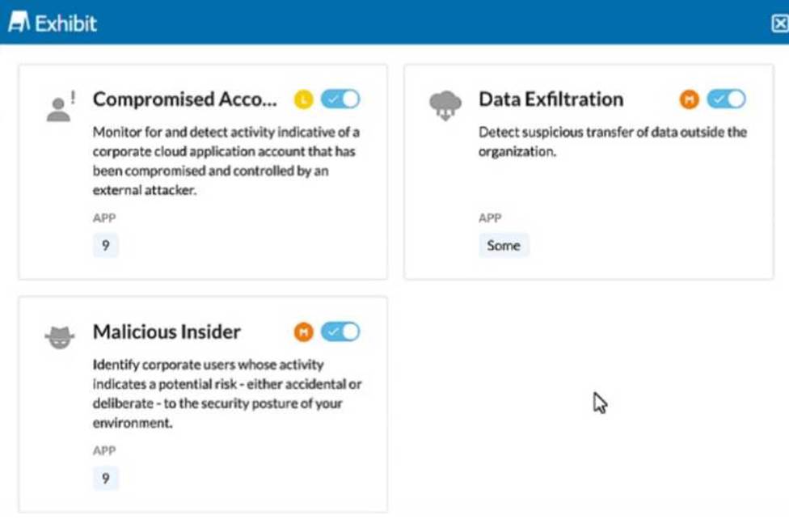Close the Exhibit window
Screen dimensions: 789x532
pyautogui.click(x=780, y=23)
